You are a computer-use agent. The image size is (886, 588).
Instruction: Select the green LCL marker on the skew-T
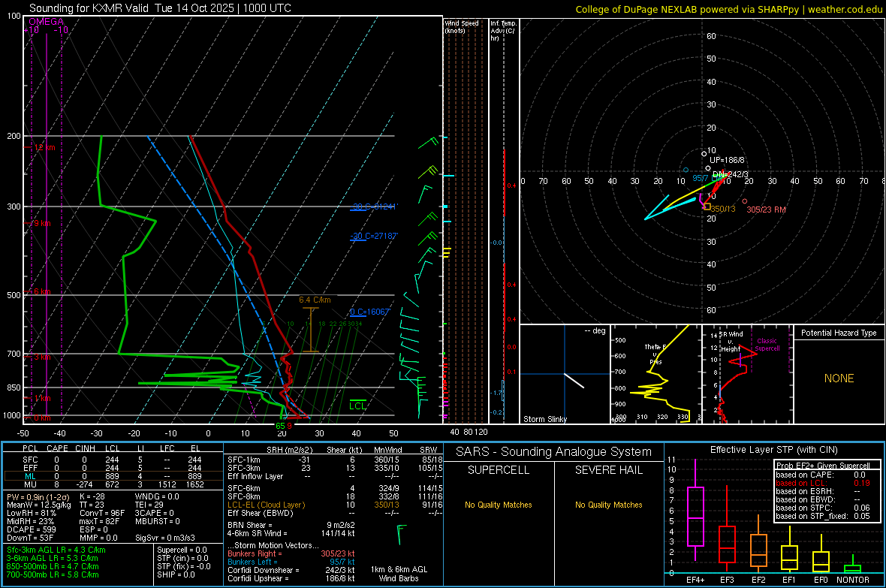point(357,406)
